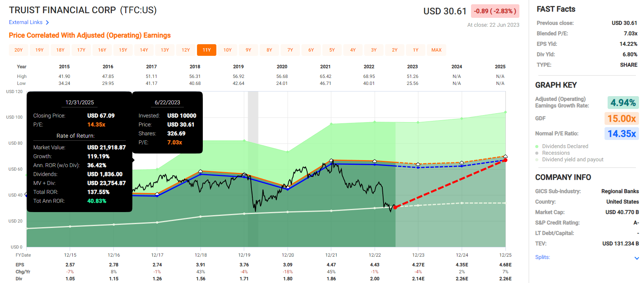Show the 1Y chart range
The height and width of the screenshot is (283, 644).
coord(416,50)
